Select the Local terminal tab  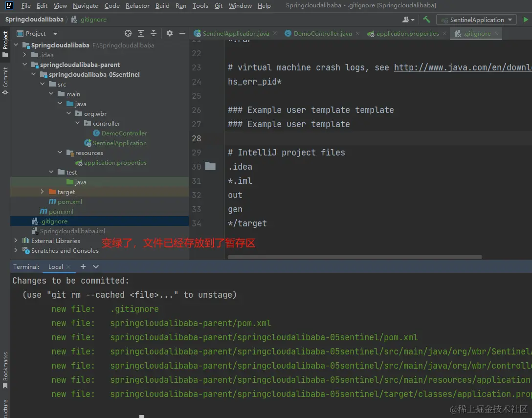[55, 266]
